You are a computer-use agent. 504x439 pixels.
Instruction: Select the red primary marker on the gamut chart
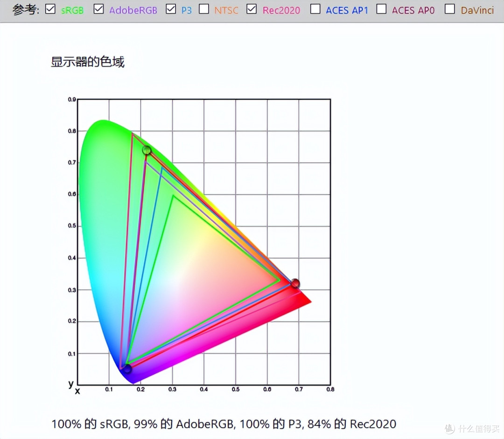pos(295,283)
